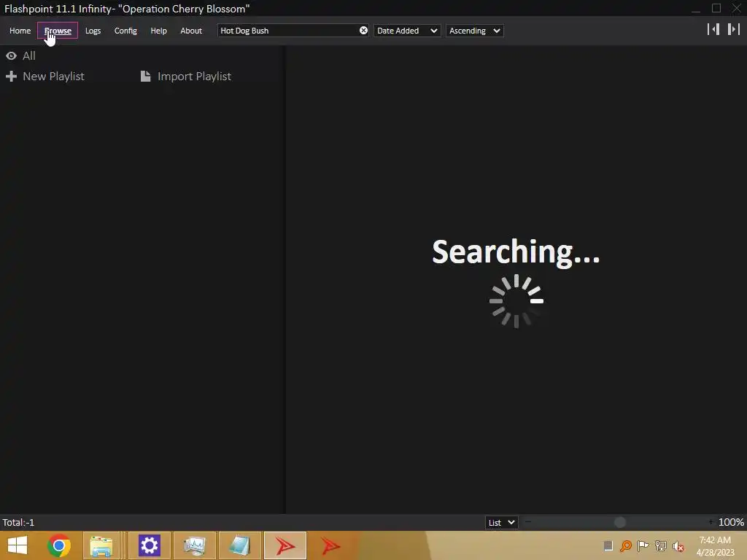Open the monitor chart app on taskbar
The width and height of the screenshot is (747, 560).
pyautogui.click(x=194, y=545)
